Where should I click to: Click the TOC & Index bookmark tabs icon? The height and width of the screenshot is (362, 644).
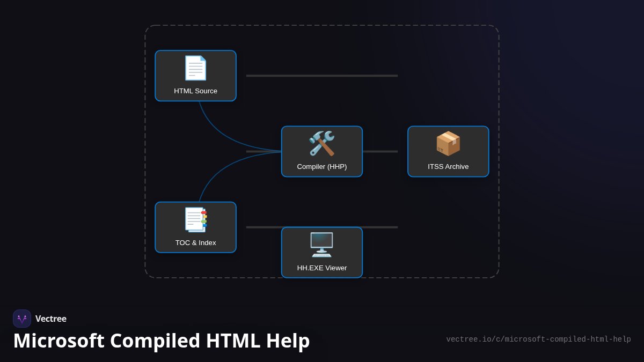195,220
